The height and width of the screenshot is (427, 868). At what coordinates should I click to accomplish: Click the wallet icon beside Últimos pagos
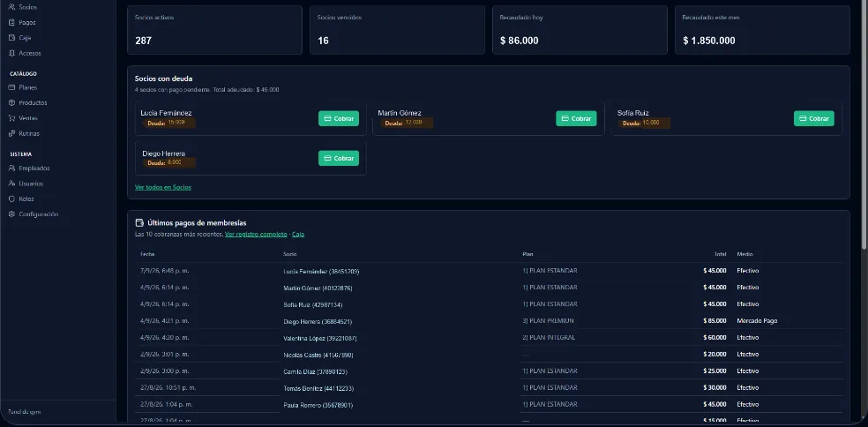[x=139, y=222]
